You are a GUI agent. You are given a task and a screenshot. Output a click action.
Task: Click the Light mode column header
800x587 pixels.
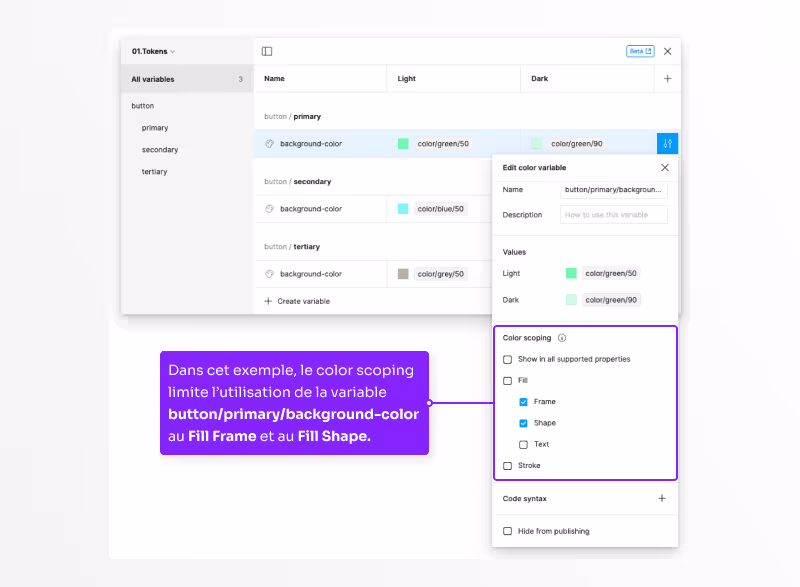tap(407, 79)
